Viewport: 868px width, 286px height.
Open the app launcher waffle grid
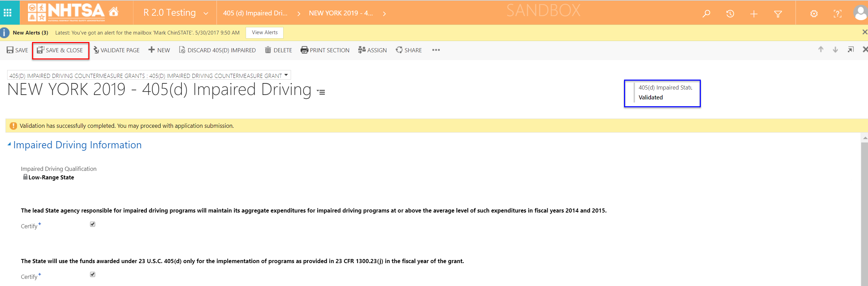(x=8, y=13)
